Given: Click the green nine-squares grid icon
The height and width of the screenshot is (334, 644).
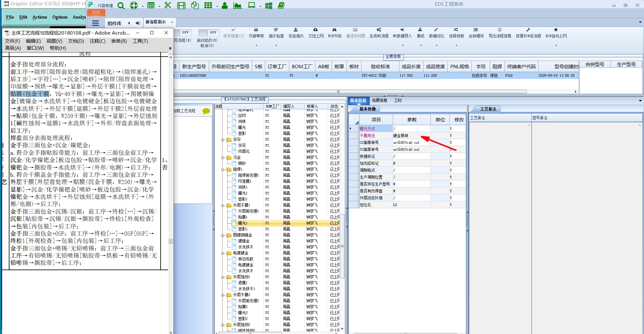Looking at the screenshot, I should pos(208,5).
